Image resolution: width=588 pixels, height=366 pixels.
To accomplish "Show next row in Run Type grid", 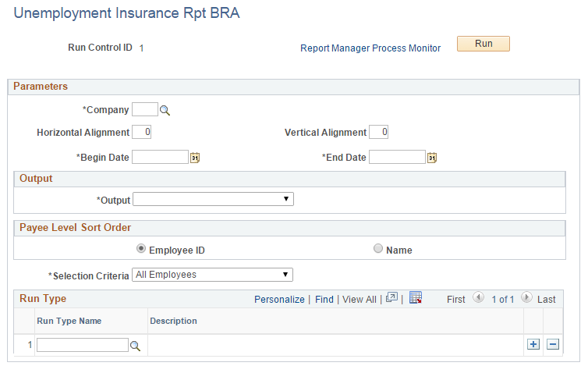I will click(x=526, y=297).
